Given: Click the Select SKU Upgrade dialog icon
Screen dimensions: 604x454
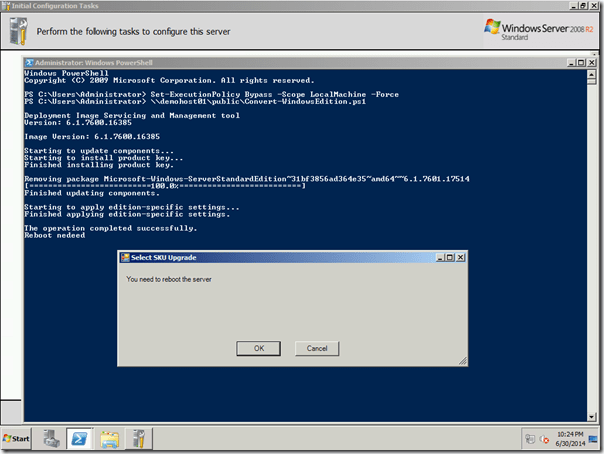Looking at the screenshot, I should [124, 257].
